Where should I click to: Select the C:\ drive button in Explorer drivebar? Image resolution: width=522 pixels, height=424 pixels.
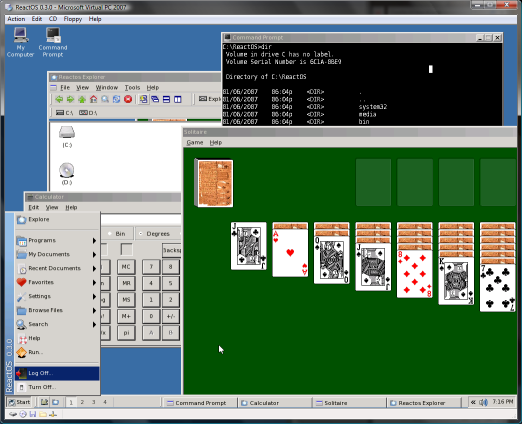[65, 113]
